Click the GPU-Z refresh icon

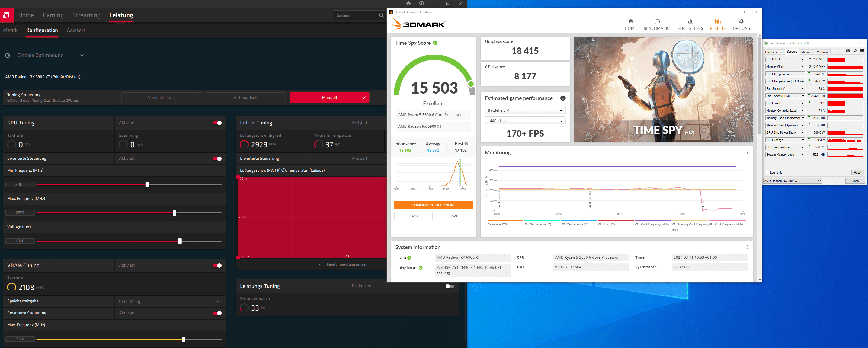coord(855,50)
